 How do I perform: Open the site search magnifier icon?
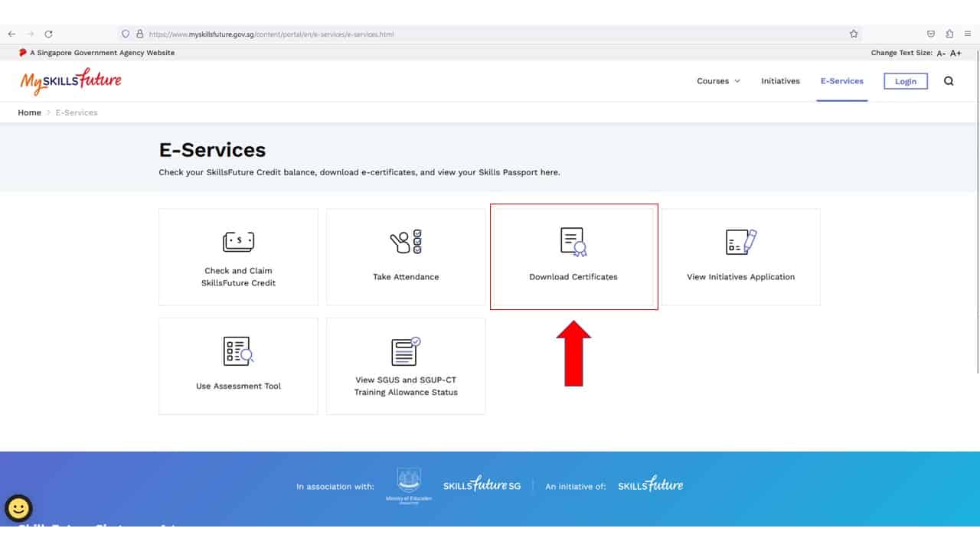click(x=949, y=81)
